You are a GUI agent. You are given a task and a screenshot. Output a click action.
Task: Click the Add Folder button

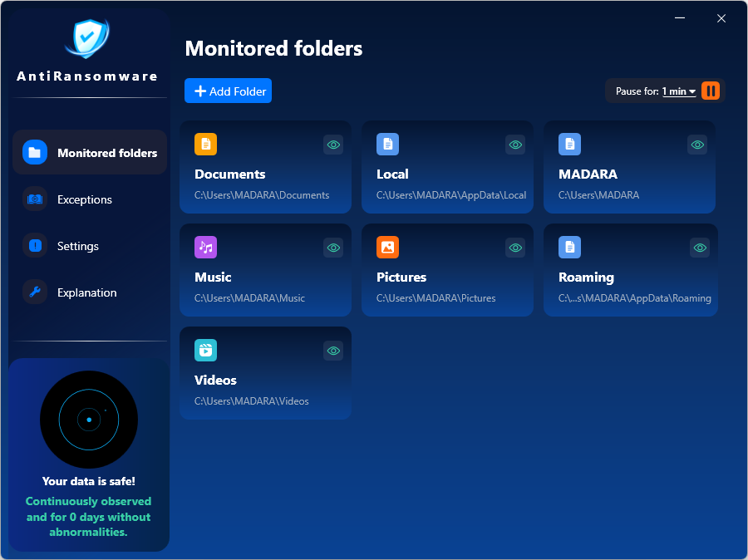(228, 91)
